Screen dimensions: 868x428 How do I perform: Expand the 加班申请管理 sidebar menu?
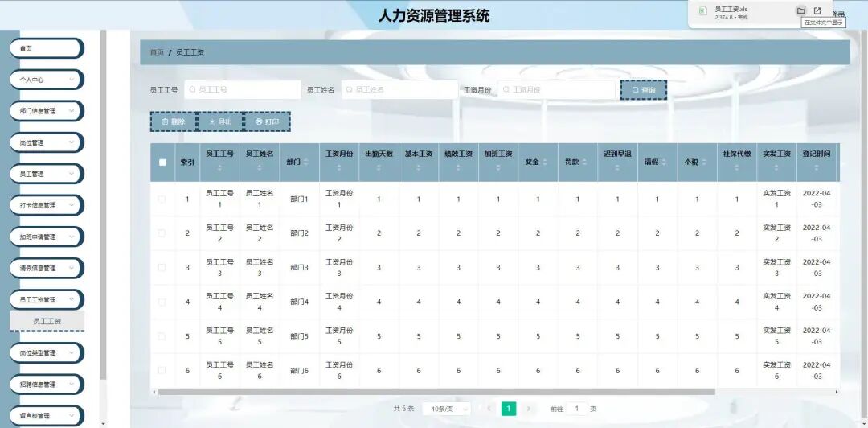click(x=47, y=237)
